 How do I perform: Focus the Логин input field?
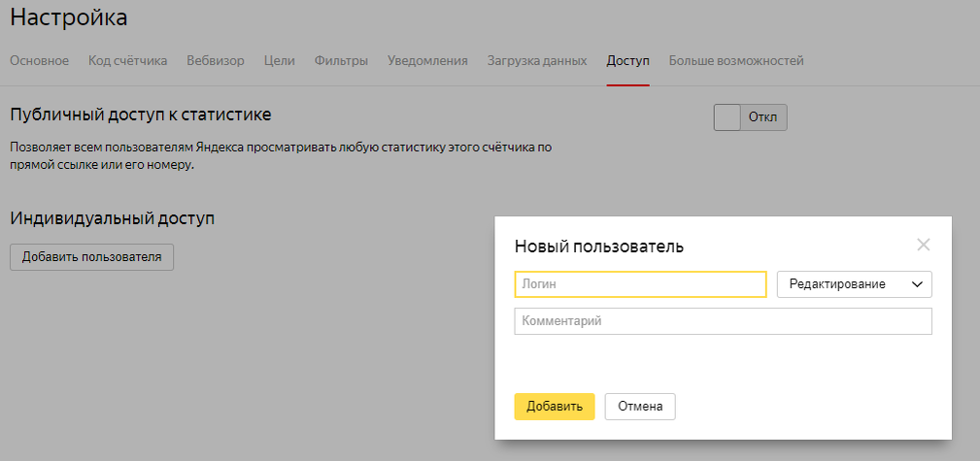tap(640, 284)
